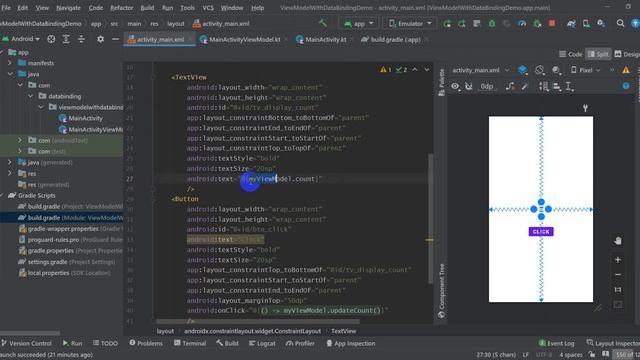Viewport: 640px width, 360px height.
Task: Open the VCS menu
Action: coord(208,8)
